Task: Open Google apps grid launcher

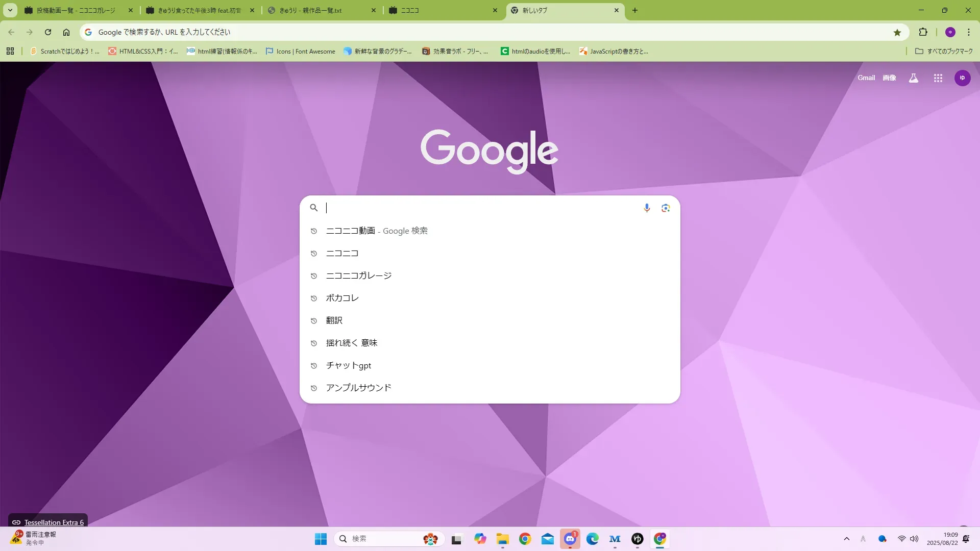Action: 938,78
